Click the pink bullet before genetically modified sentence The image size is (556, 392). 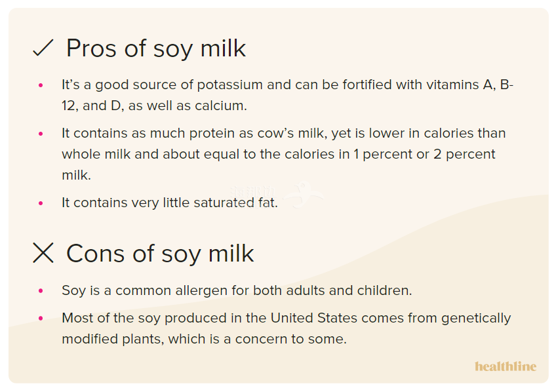coord(41,319)
